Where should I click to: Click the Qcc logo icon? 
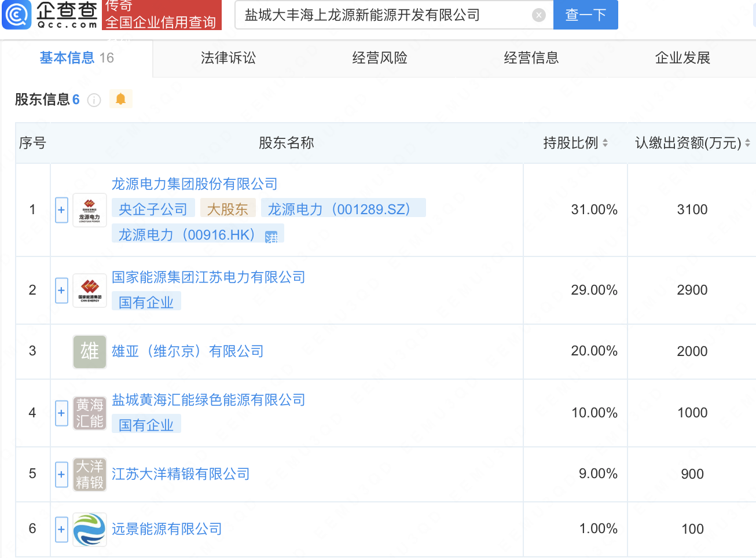click(x=17, y=15)
